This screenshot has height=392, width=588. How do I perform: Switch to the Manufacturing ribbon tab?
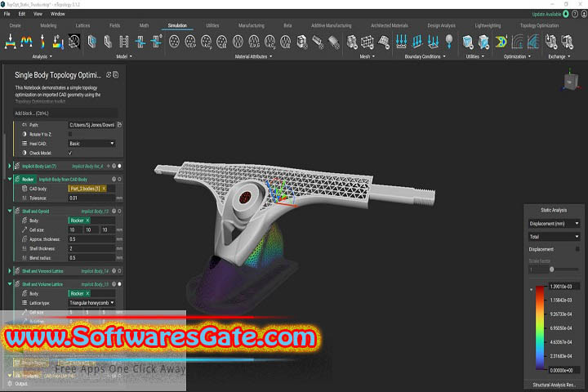tap(252, 25)
